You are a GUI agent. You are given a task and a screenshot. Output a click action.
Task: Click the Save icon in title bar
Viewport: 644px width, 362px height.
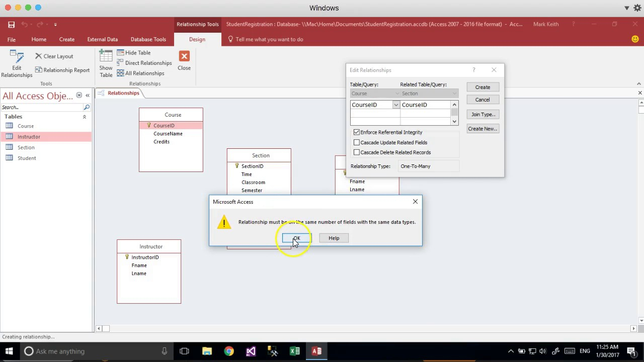[x=11, y=24]
